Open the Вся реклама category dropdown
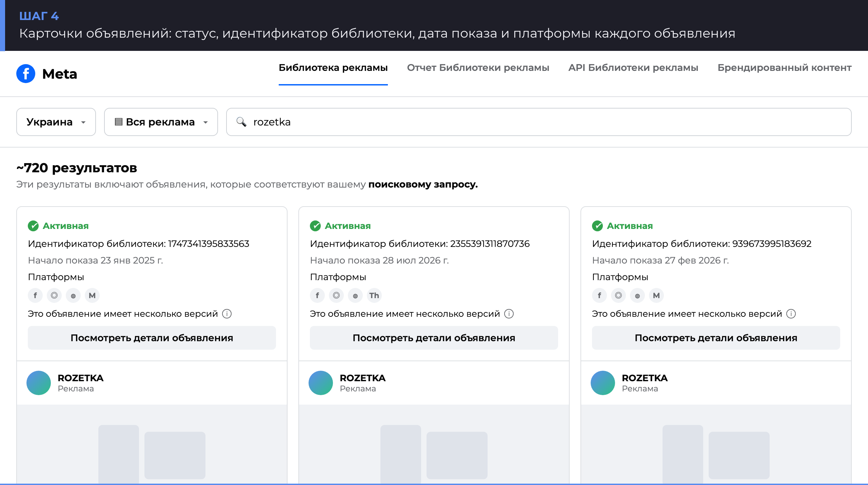 tap(161, 122)
